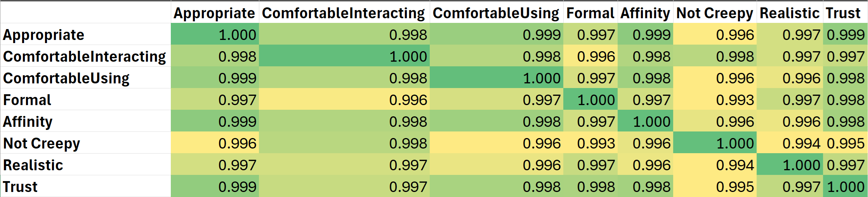
Task: Click the Affinity column header cell
Action: (645, 12)
